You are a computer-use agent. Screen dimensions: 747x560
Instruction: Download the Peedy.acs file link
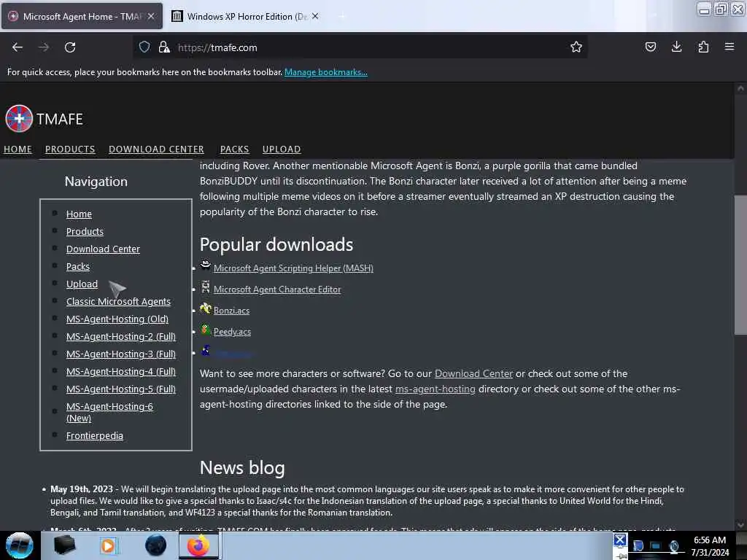point(232,332)
